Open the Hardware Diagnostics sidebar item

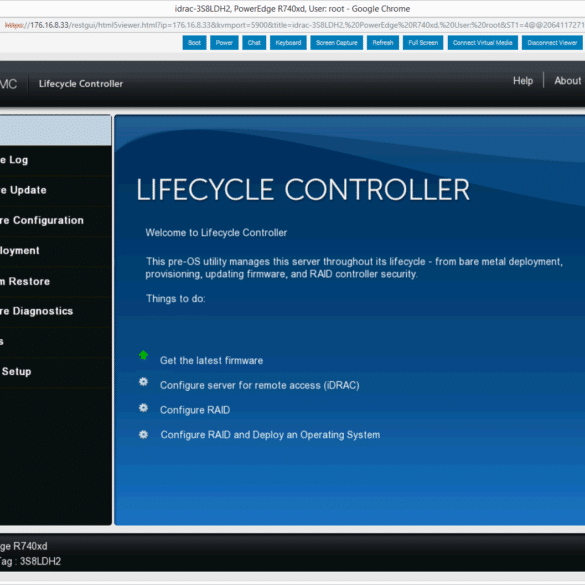pos(55,311)
